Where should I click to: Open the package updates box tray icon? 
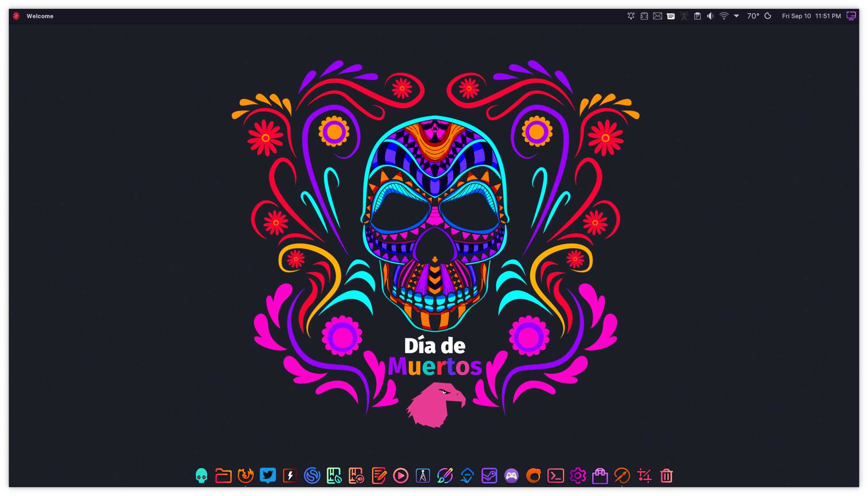coord(644,16)
